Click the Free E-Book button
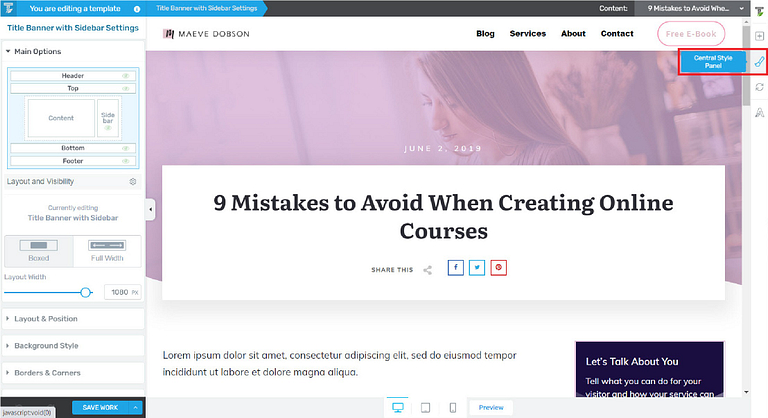Viewport: 768px width, 418px height. 691,34
